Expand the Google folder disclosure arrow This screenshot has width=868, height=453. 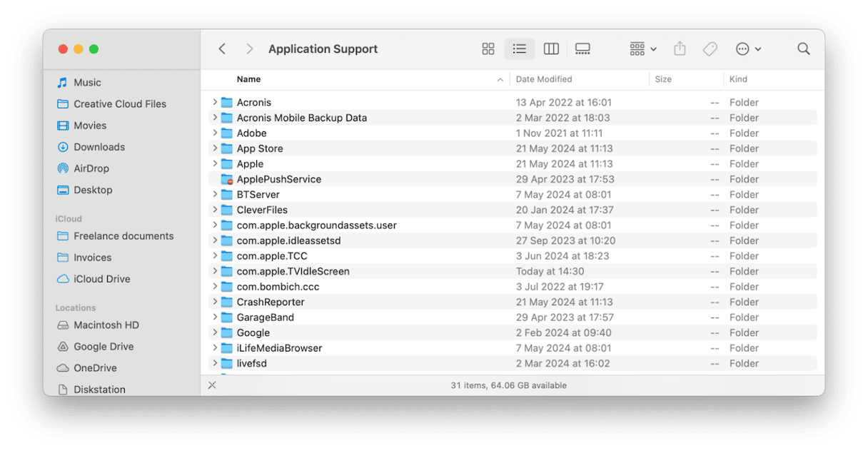tap(215, 332)
